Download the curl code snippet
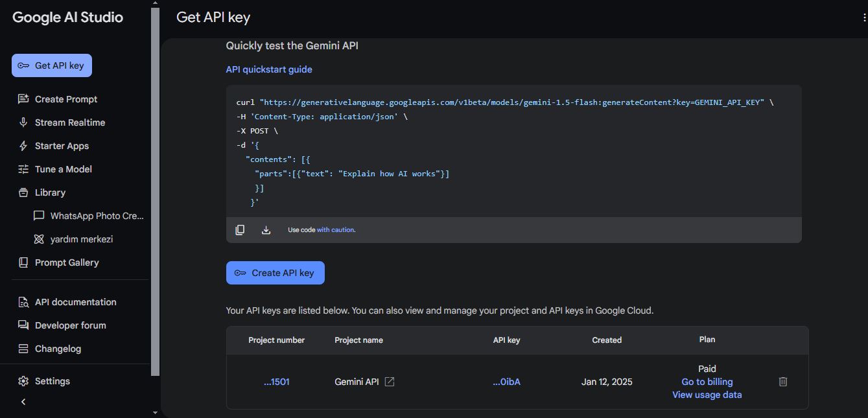This screenshot has height=418, width=868. pyautogui.click(x=266, y=229)
